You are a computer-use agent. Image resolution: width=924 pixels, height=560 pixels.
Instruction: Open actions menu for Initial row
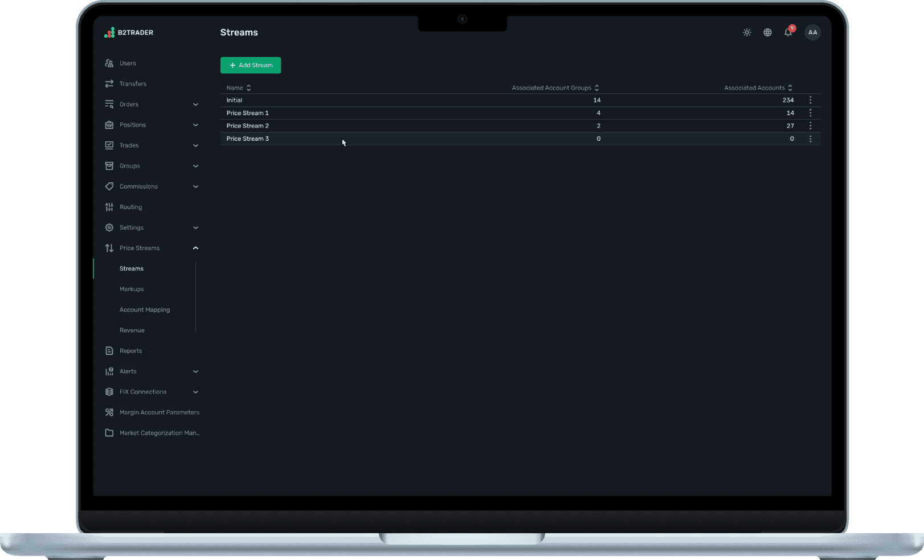pyautogui.click(x=811, y=100)
